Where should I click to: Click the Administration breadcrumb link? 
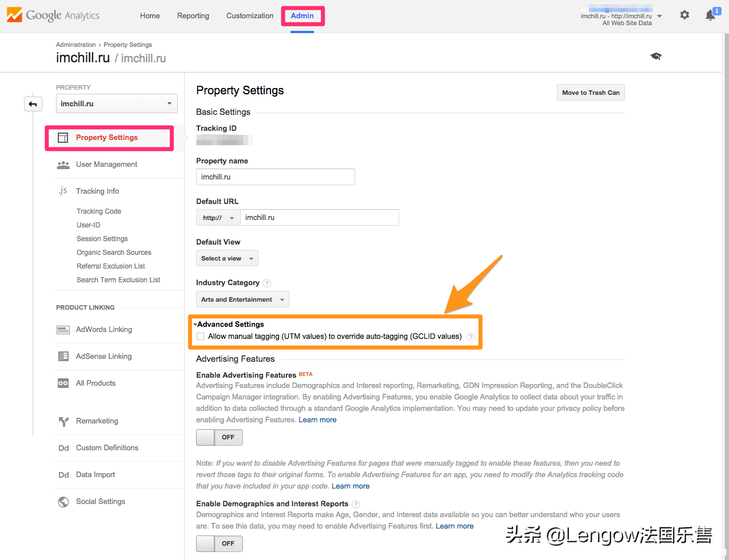point(76,45)
